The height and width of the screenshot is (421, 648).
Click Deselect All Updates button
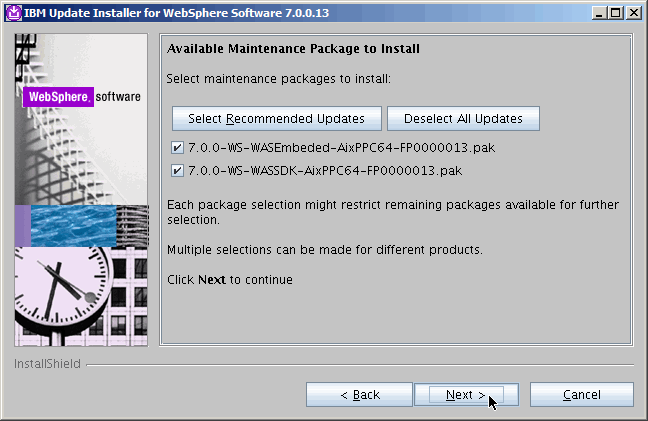[463, 118]
